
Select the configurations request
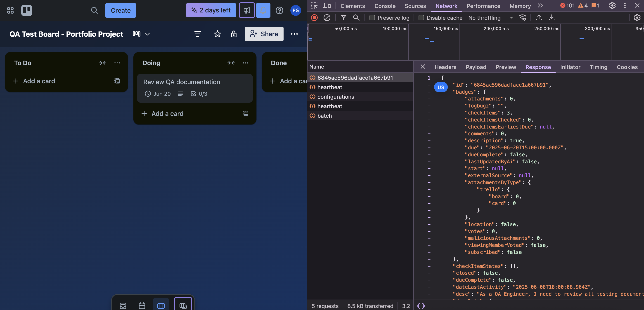[x=360, y=97]
